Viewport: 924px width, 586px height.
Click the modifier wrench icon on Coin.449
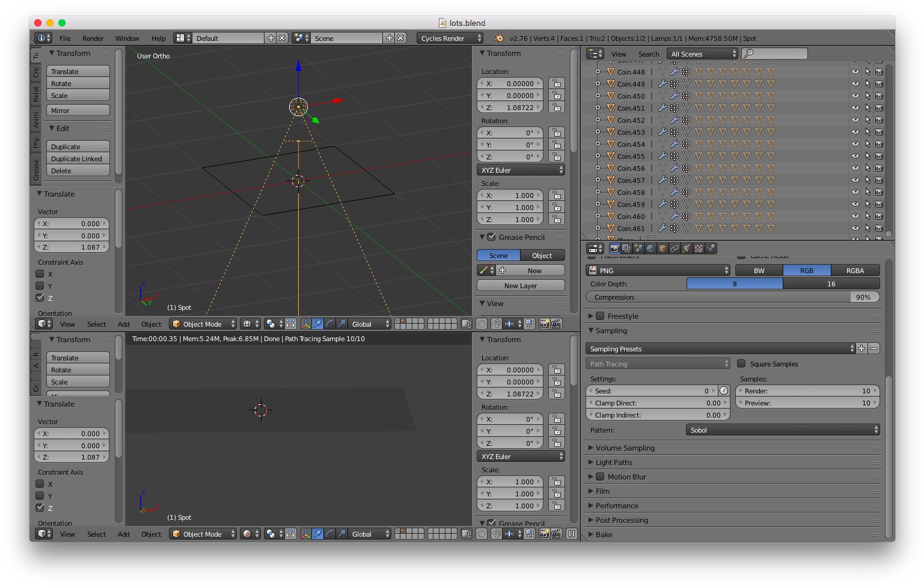pos(662,84)
